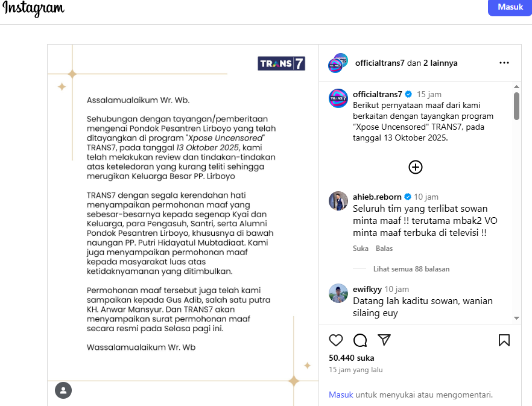Viewport: 532px width, 406px height.
Task: View list of 50.440 likes
Action: pyautogui.click(x=352, y=358)
